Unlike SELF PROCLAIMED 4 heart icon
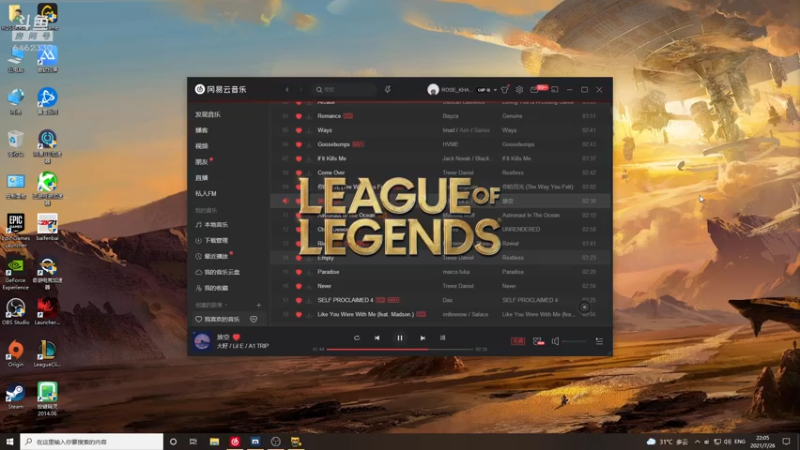The height and width of the screenshot is (450, 800). coord(298,301)
